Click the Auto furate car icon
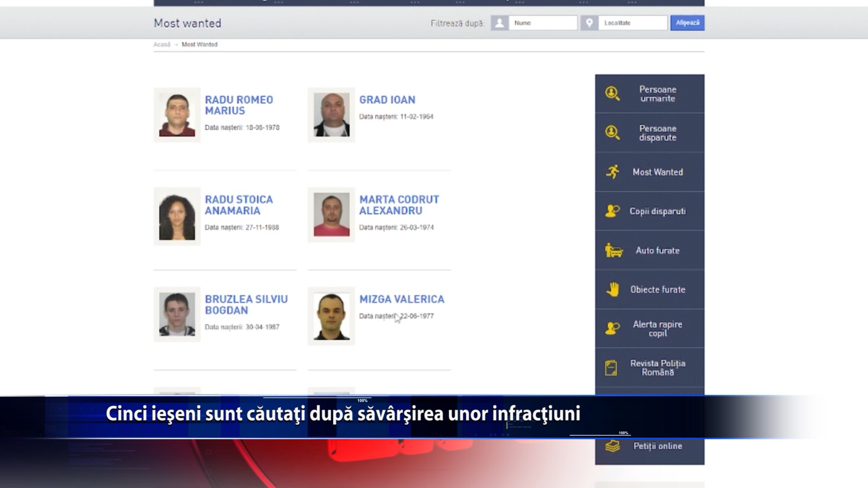Image resolution: width=868 pixels, height=488 pixels. click(613, 250)
